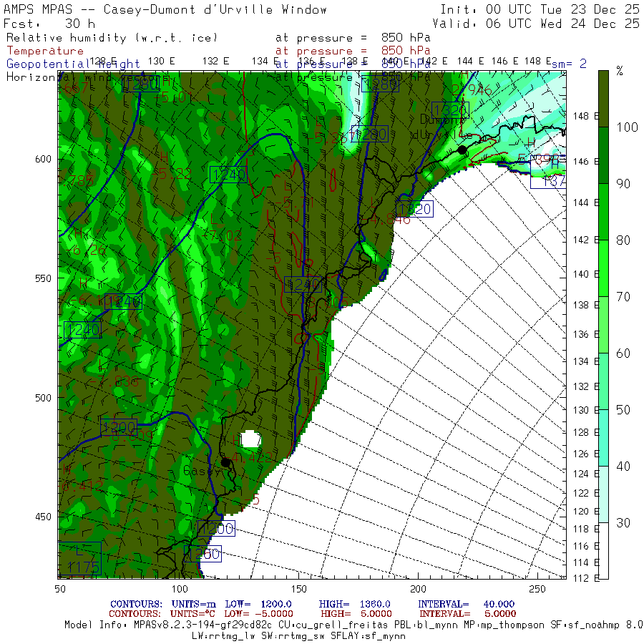Select the white color bar segment below 30
This screenshot has height=644, width=644.
[603, 551]
